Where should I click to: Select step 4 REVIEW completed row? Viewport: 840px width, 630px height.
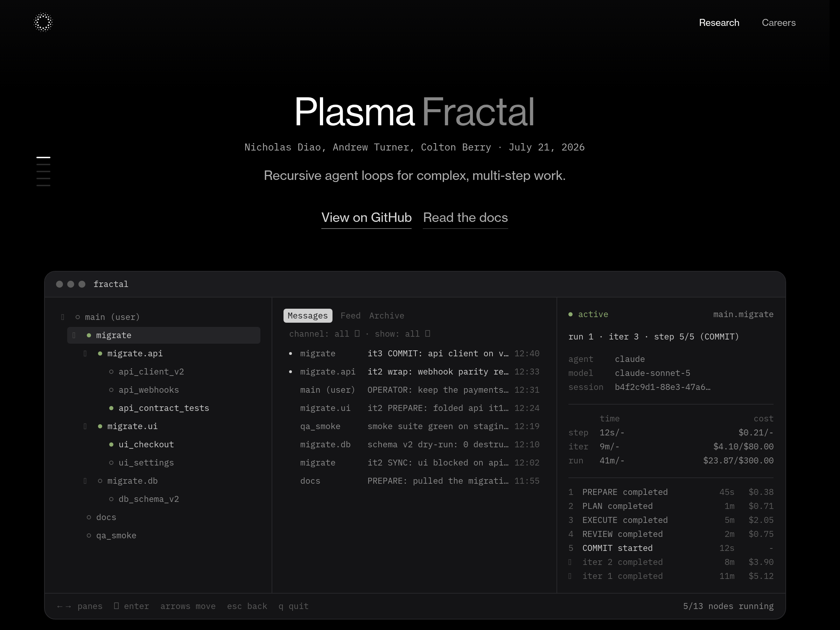coord(671,534)
